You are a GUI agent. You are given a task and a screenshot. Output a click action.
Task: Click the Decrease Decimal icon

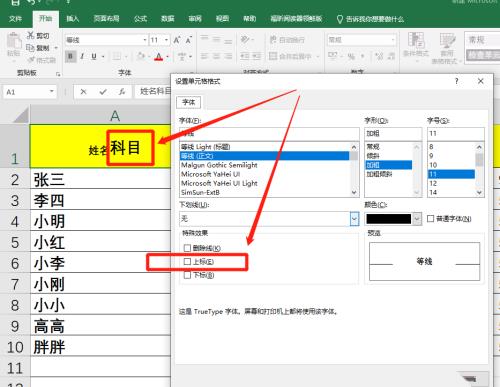coord(391,56)
